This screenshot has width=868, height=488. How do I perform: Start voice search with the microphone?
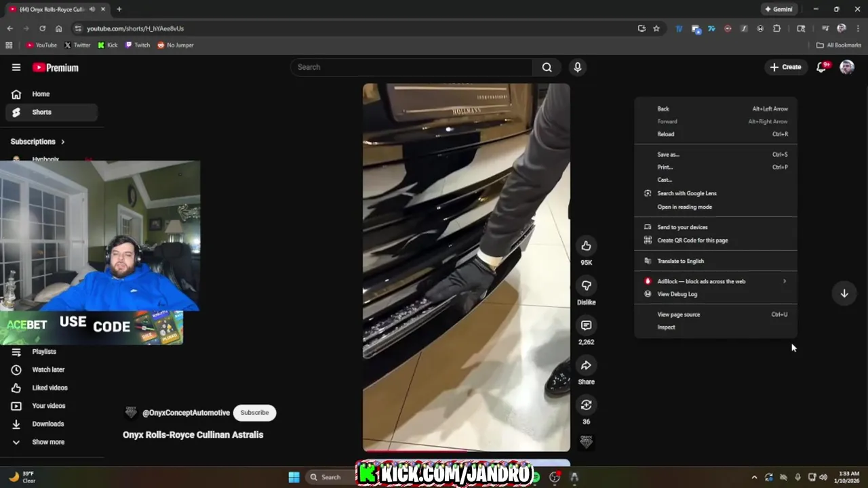[x=577, y=67]
